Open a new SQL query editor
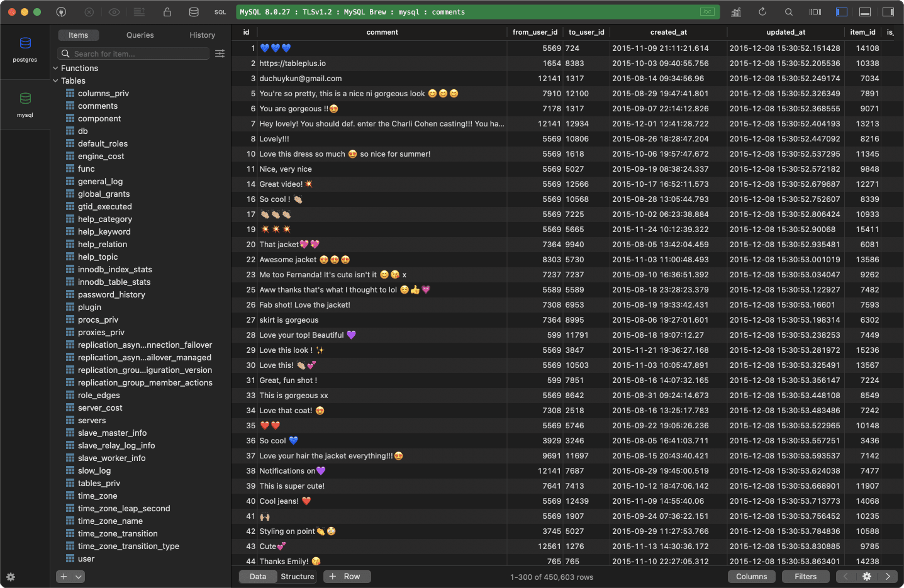The height and width of the screenshot is (588, 904). coord(220,12)
